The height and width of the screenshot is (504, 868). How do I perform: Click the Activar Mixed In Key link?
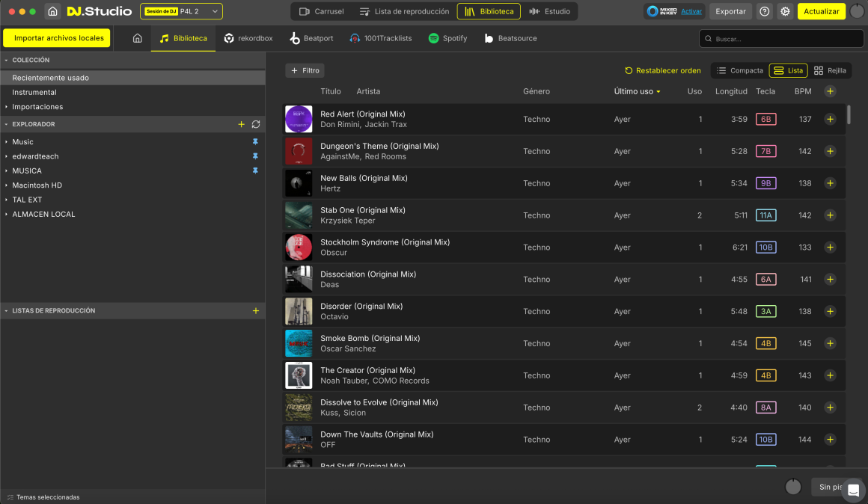(691, 11)
